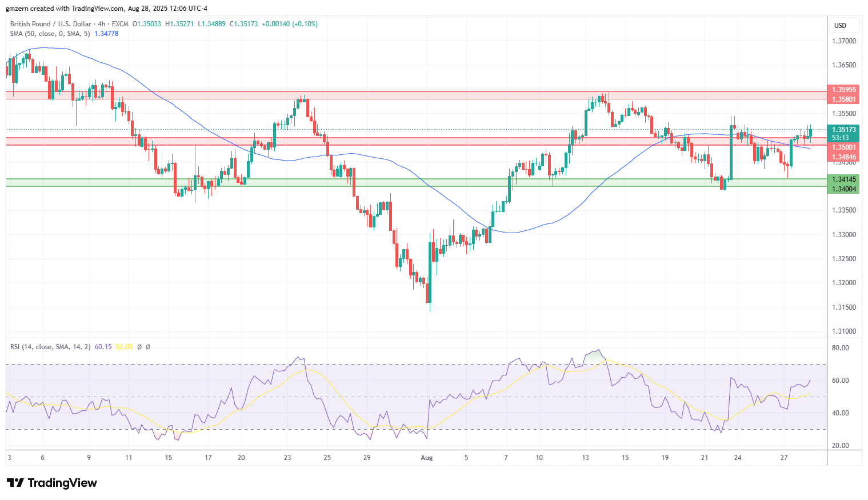Click the RSI value 60.15
868x500 pixels.
pos(103,347)
